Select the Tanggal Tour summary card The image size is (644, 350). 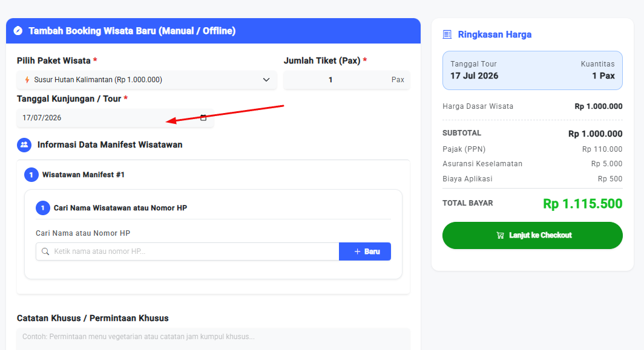tap(532, 70)
